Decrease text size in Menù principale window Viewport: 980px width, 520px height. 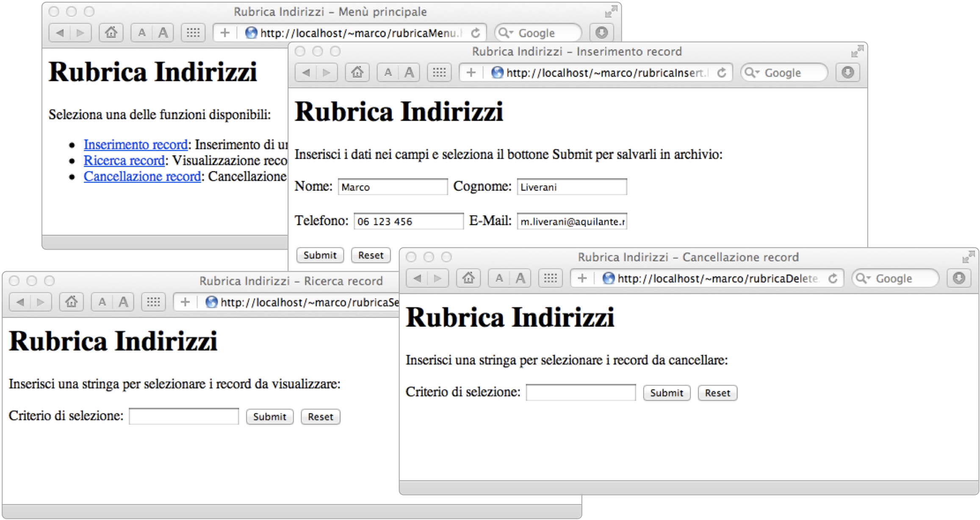142,33
